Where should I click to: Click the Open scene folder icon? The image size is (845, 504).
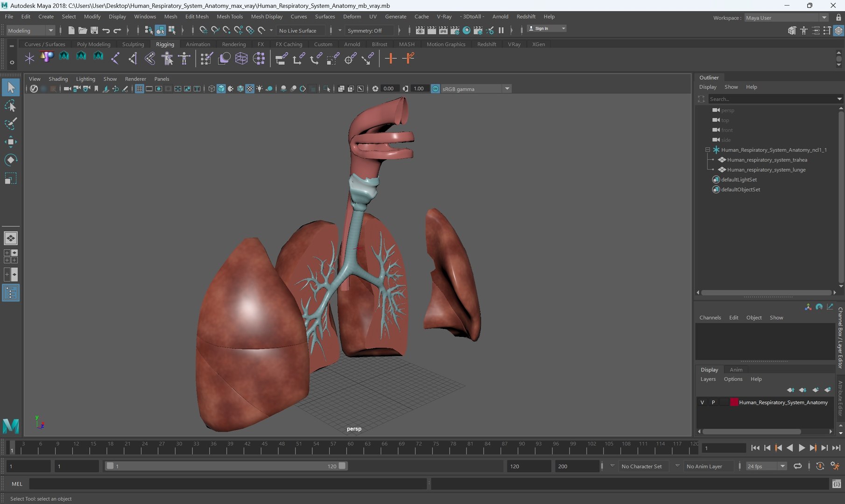click(83, 30)
